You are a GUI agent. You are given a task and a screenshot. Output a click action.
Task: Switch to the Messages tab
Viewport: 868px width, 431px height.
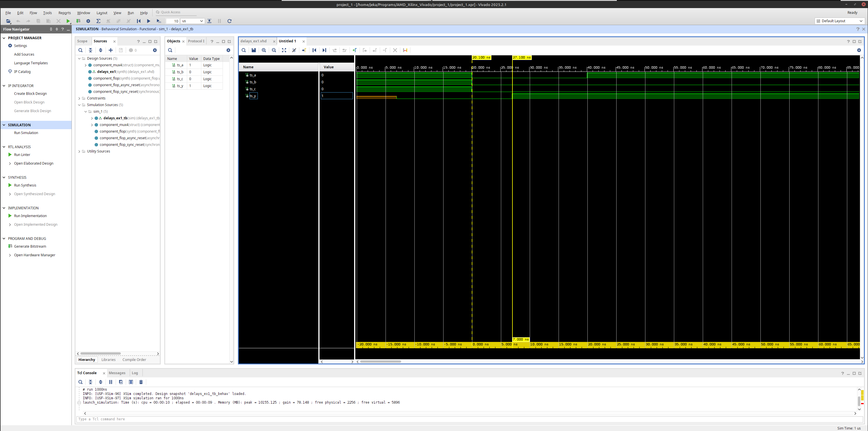117,373
